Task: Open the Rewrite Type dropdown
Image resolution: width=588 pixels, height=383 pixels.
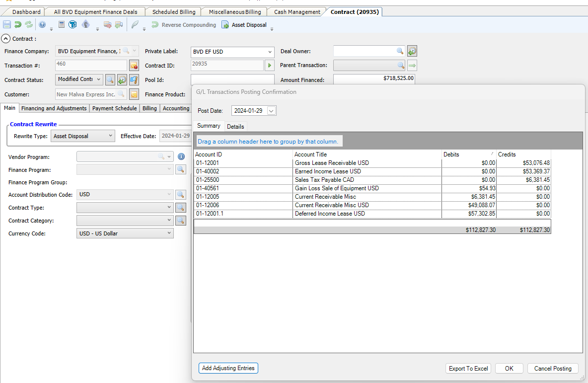Action: (x=110, y=136)
